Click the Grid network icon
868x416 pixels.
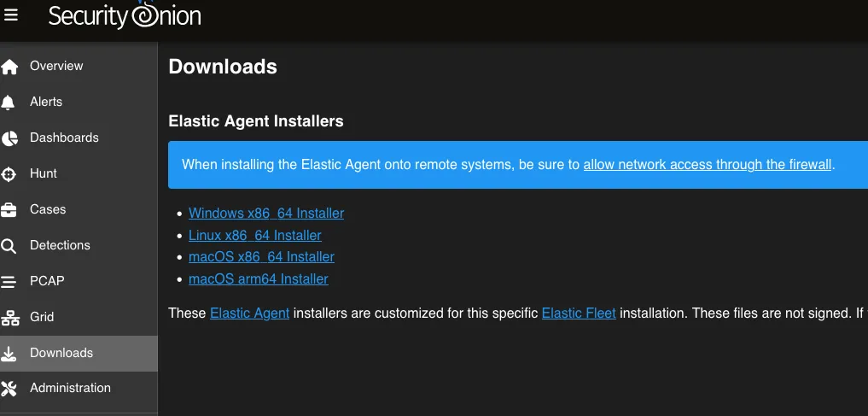click(9, 318)
